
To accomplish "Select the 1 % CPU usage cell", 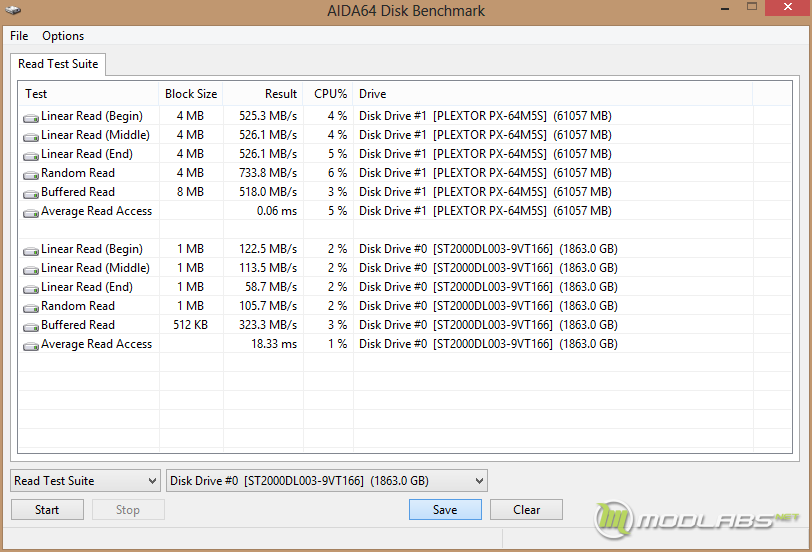I will (x=337, y=343).
